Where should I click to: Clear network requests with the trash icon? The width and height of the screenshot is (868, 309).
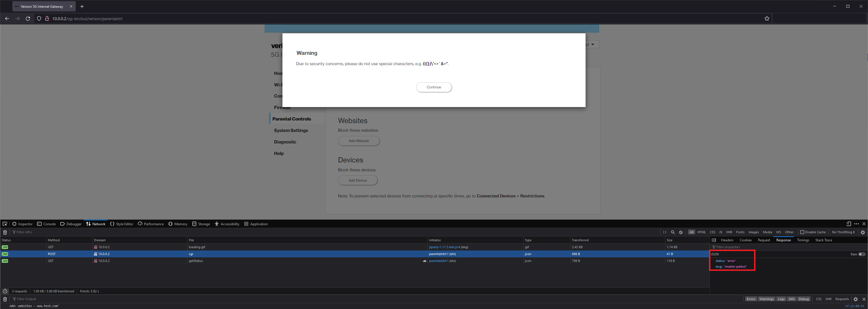5,232
